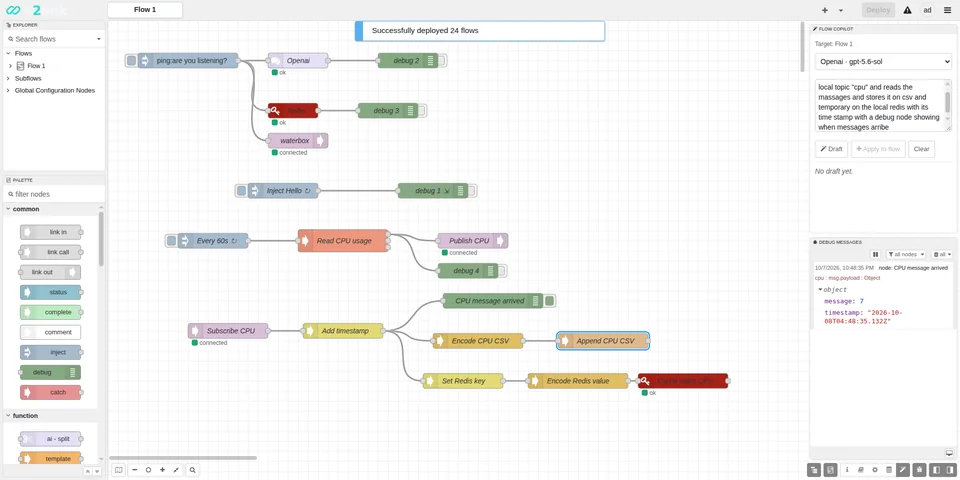The image size is (960, 480).
Task: Expand the Subflows tree section
Action: pyautogui.click(x=8, y=78)
